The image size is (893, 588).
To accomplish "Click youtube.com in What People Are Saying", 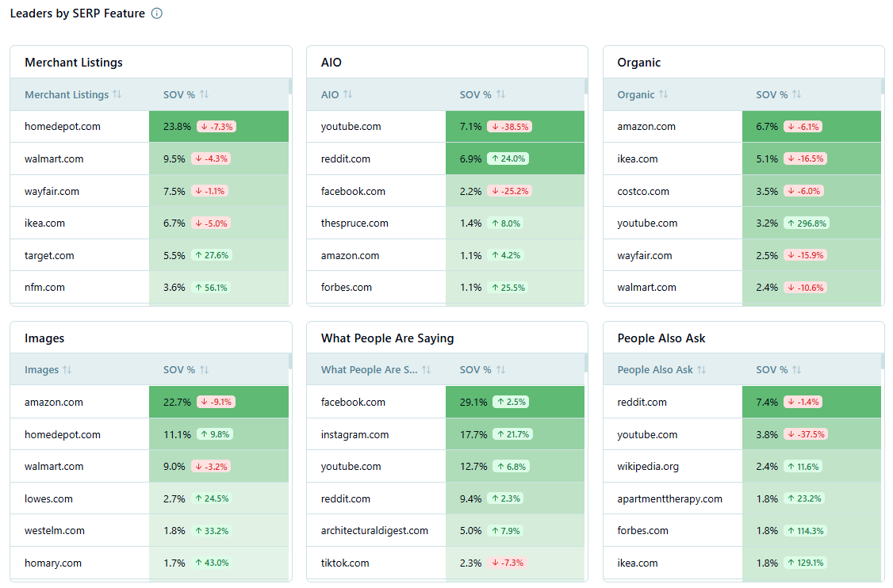I will (x=351, y=466).
